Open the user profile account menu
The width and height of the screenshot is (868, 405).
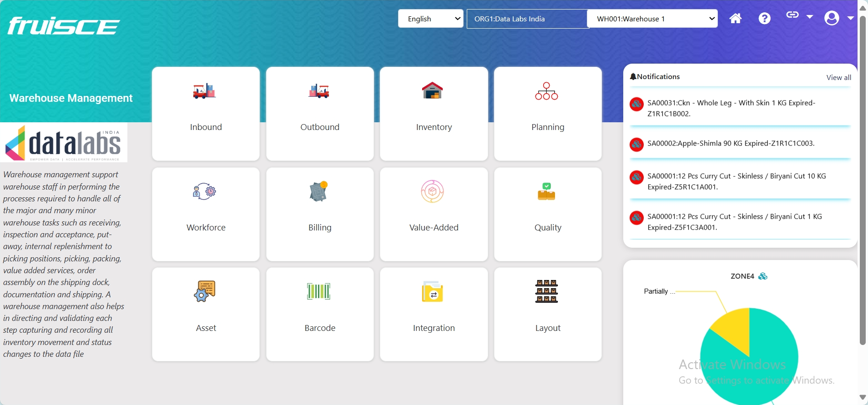(832, 18)
